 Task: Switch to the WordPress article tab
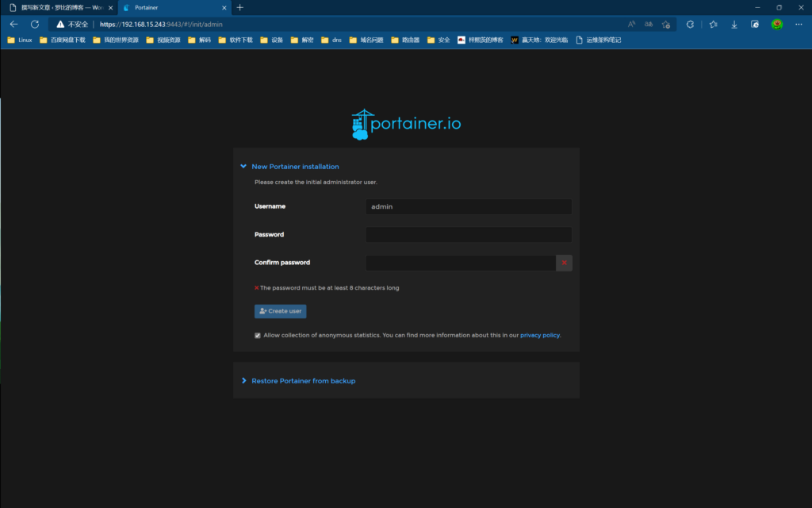point(57,7)
